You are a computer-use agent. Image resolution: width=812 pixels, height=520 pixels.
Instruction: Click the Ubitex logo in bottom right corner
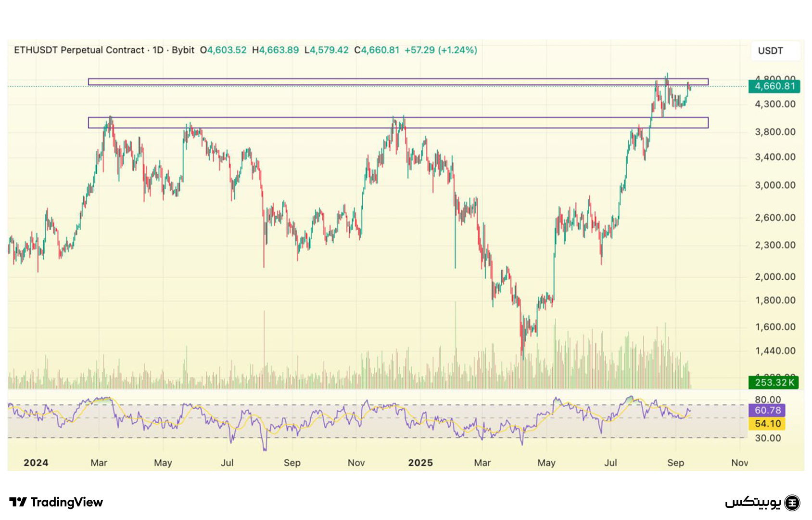click(x=762, y=503)
